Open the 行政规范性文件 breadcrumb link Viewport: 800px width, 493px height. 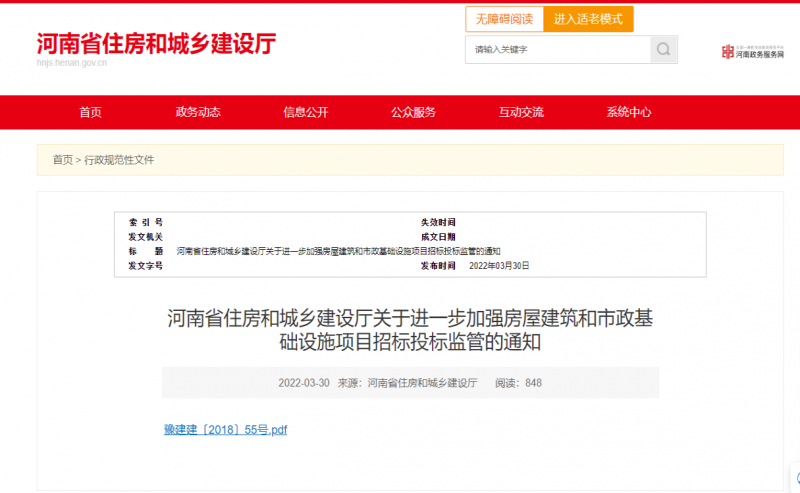pos(119,160)
